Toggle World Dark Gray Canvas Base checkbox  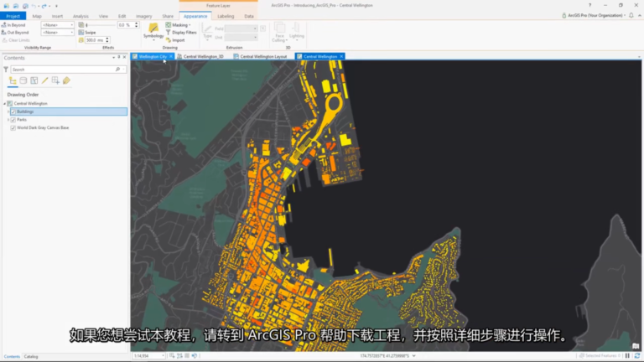click(13, 127)
